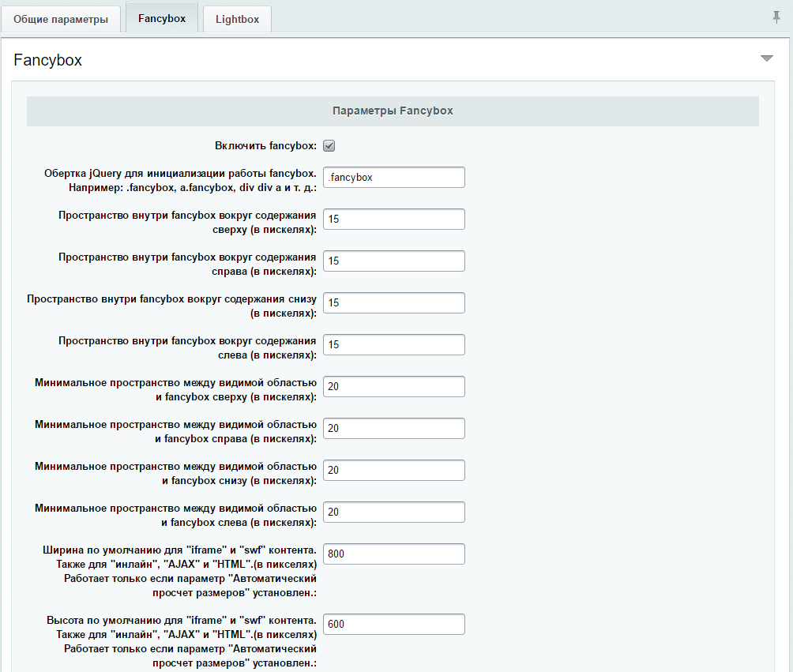The height and width of the screenshot is (672, 793).
Task: Focus the left inner padding field
Action: 394,345
